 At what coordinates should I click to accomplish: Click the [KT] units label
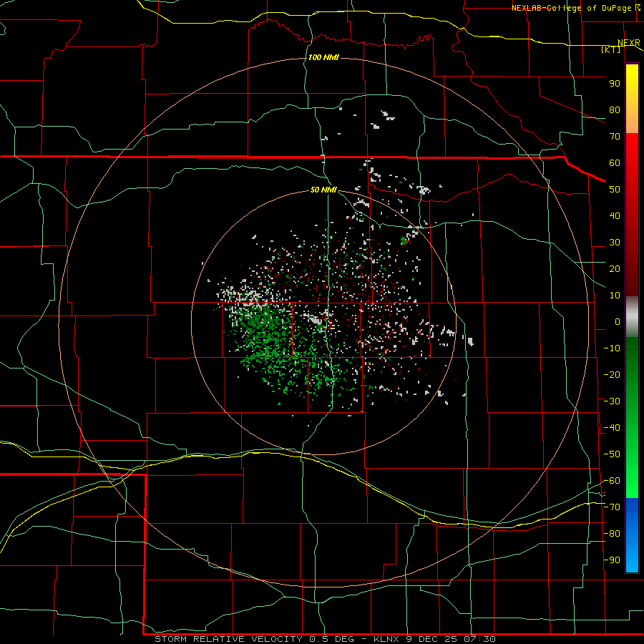[611, 49]
